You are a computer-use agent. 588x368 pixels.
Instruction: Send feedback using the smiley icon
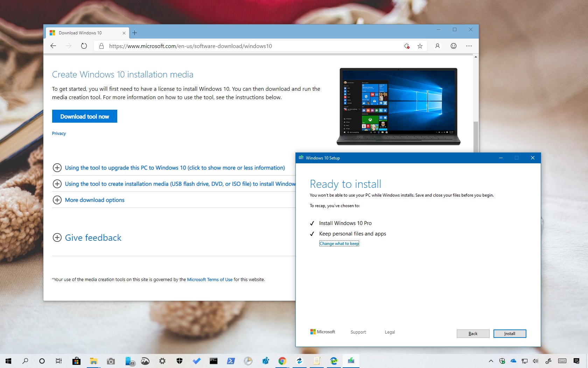point(453,46)
